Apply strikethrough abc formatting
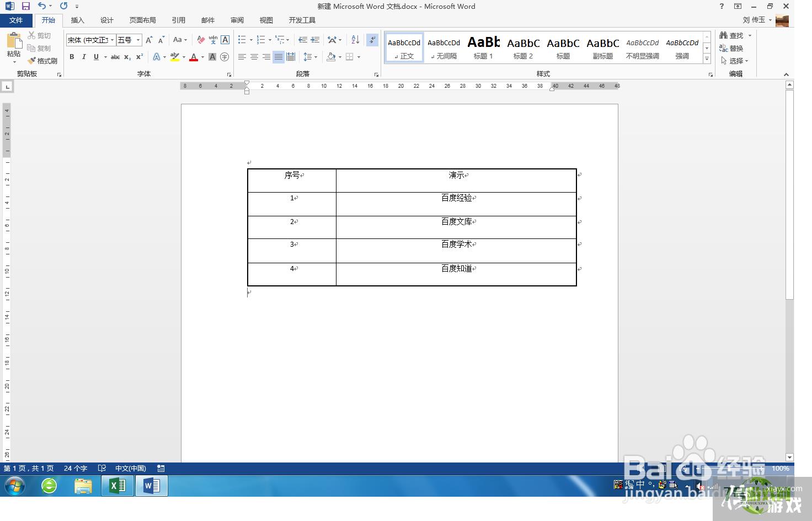 (x=115, y=57)
